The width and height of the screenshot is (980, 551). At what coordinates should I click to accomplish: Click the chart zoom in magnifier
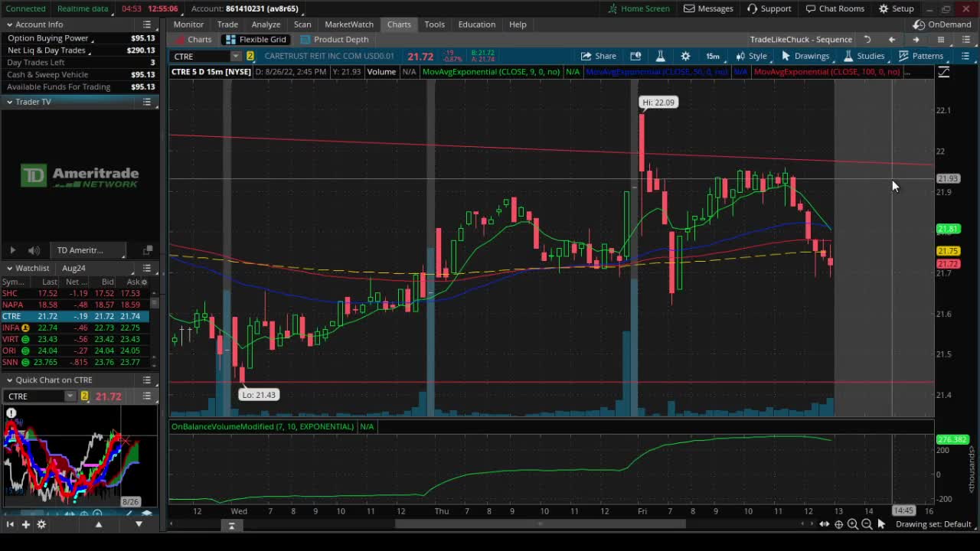852,524
